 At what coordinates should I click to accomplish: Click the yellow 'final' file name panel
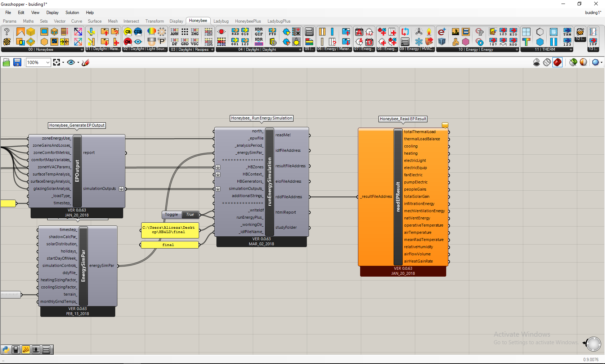point(169,245)
